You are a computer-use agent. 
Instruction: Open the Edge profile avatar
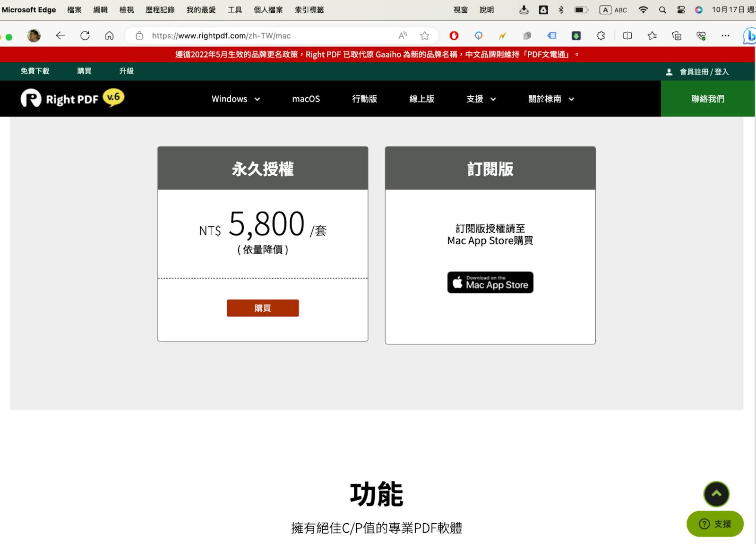tap(34, 35)
